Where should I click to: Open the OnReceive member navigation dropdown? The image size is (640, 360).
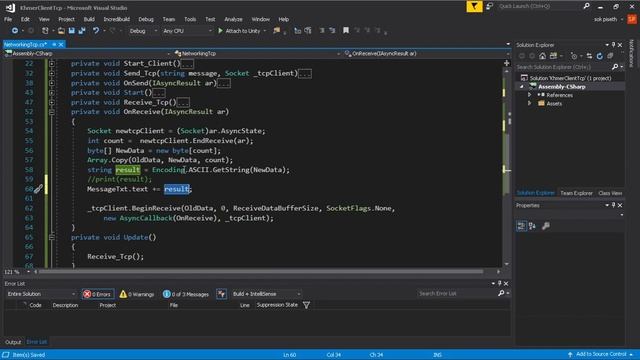[426, 53]
